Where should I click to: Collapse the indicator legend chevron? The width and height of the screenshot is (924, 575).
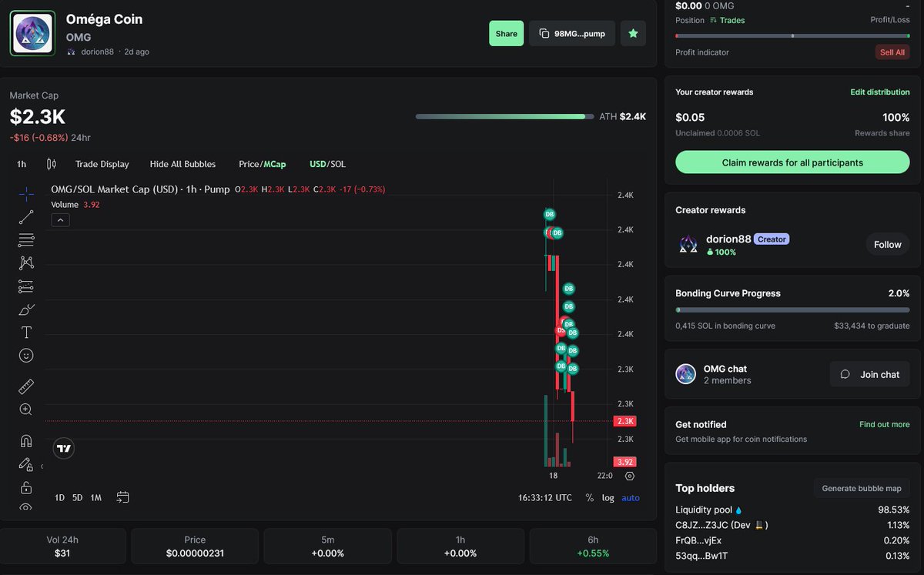tap(60, 220)
